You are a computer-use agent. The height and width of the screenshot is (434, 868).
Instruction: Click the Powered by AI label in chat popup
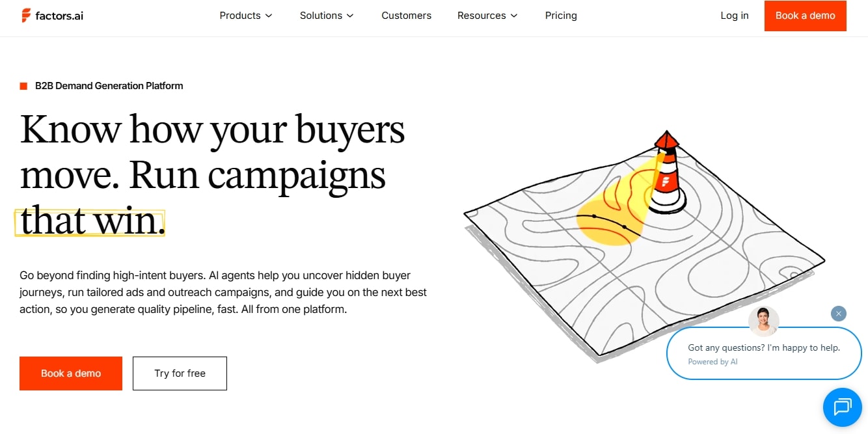tap(713, 361)
